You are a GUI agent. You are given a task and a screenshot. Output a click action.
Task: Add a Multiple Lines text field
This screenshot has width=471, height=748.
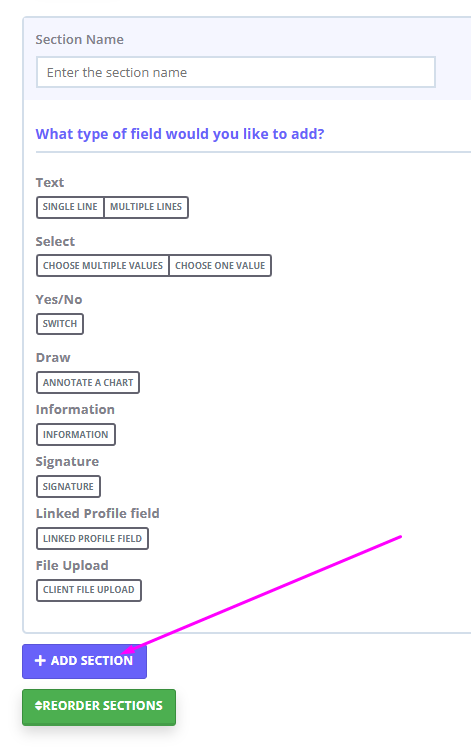click(x=146, y=207)
